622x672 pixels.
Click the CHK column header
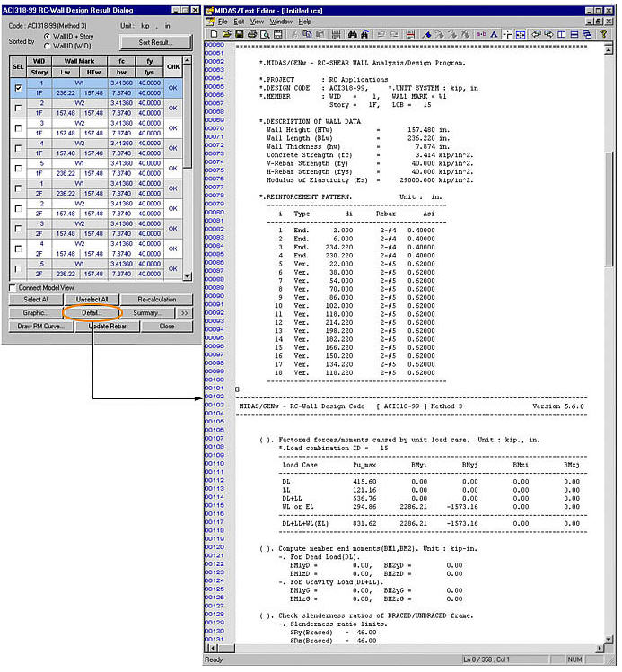click(x=173, y=67)
